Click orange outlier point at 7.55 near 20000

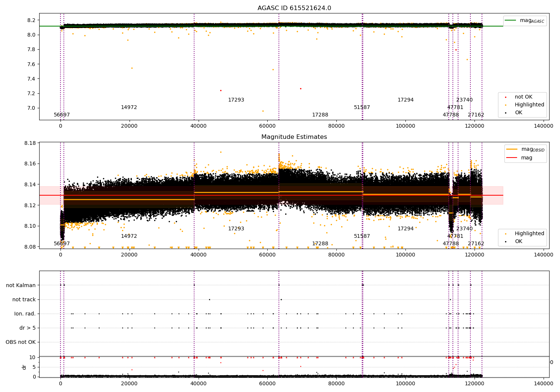pos(132,68)
